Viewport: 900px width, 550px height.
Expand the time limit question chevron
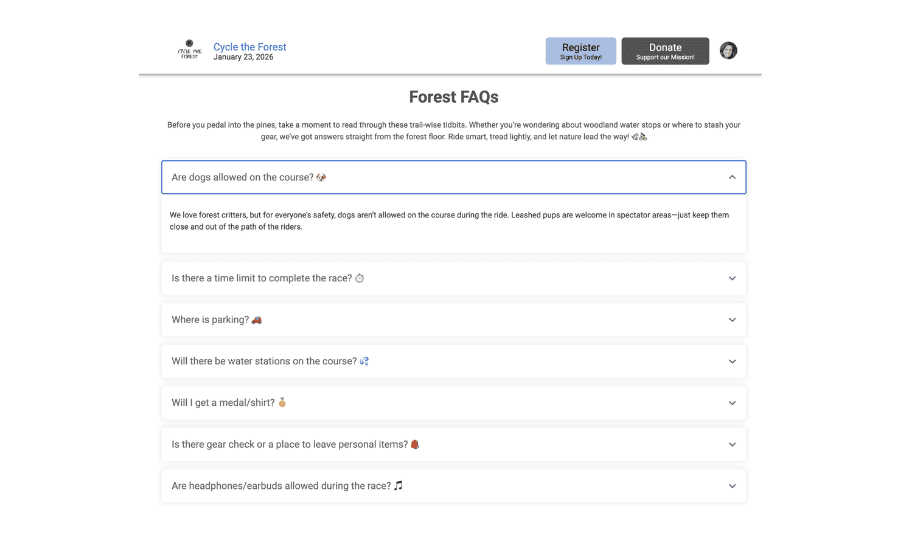pos(732,278)
